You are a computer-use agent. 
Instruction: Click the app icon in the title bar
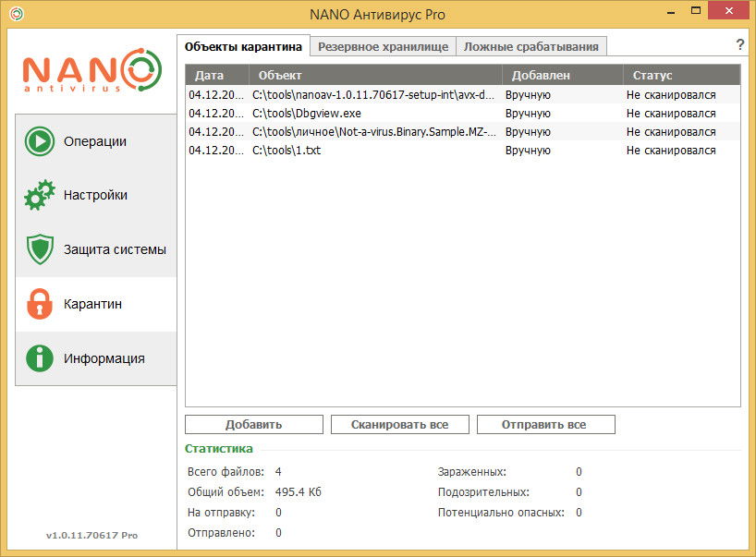tap(17, 14)
